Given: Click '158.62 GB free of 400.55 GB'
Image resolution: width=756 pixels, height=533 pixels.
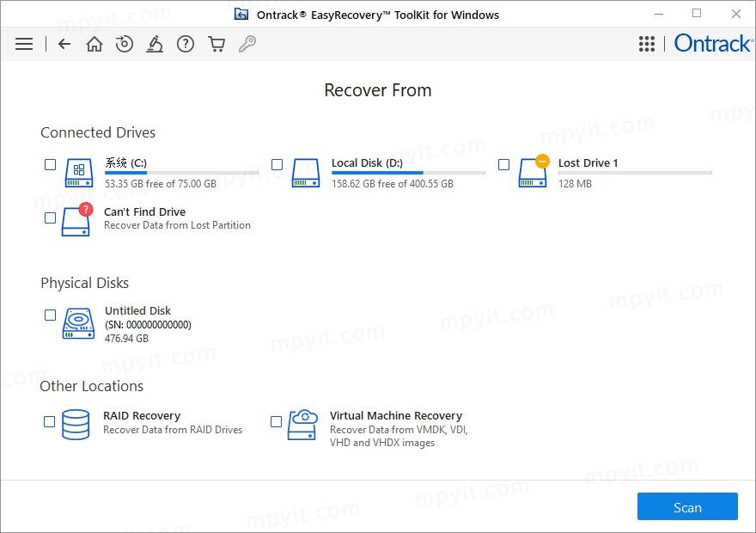Looking at the screenshot, I should (x=393, y=184).
